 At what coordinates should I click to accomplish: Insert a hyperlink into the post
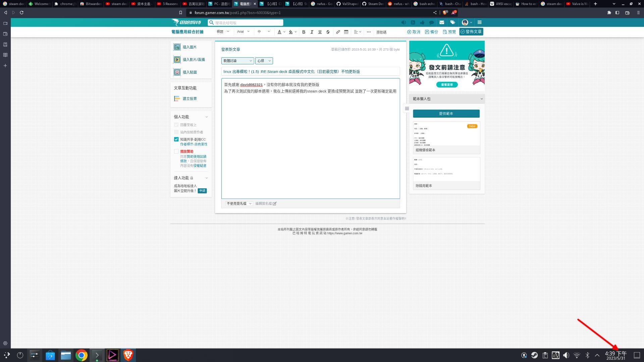338,32
